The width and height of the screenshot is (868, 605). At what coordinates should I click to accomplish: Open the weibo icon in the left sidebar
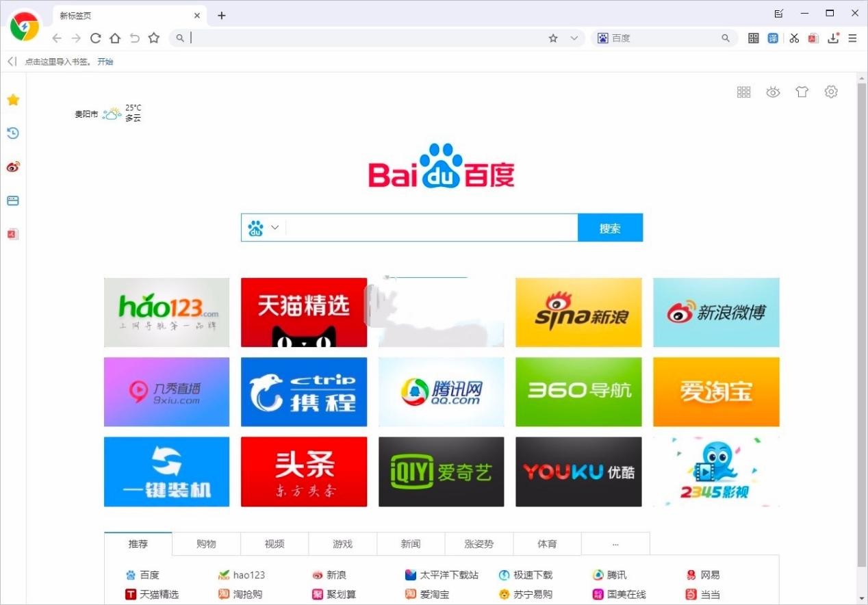pyautogui.click(x=13, y=166)
